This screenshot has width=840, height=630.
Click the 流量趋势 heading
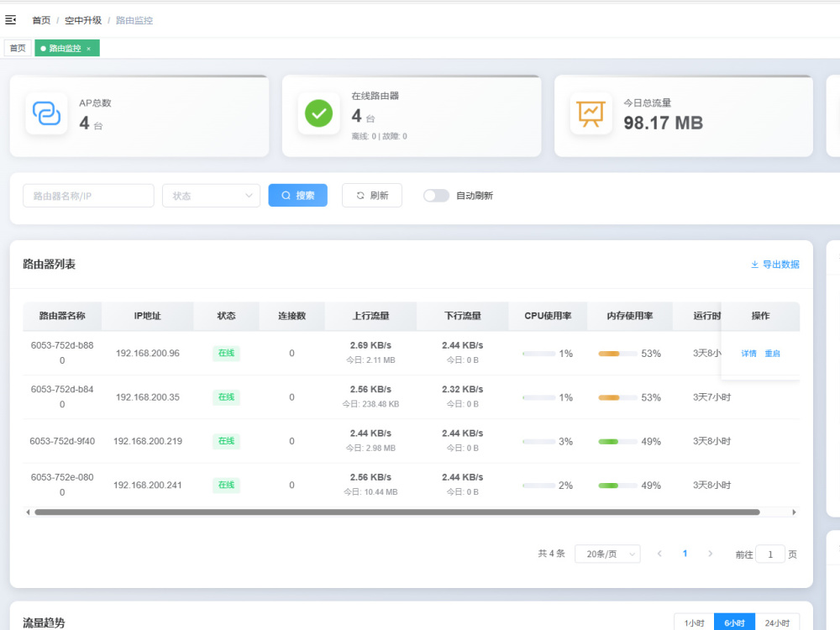tap(44, 622)
